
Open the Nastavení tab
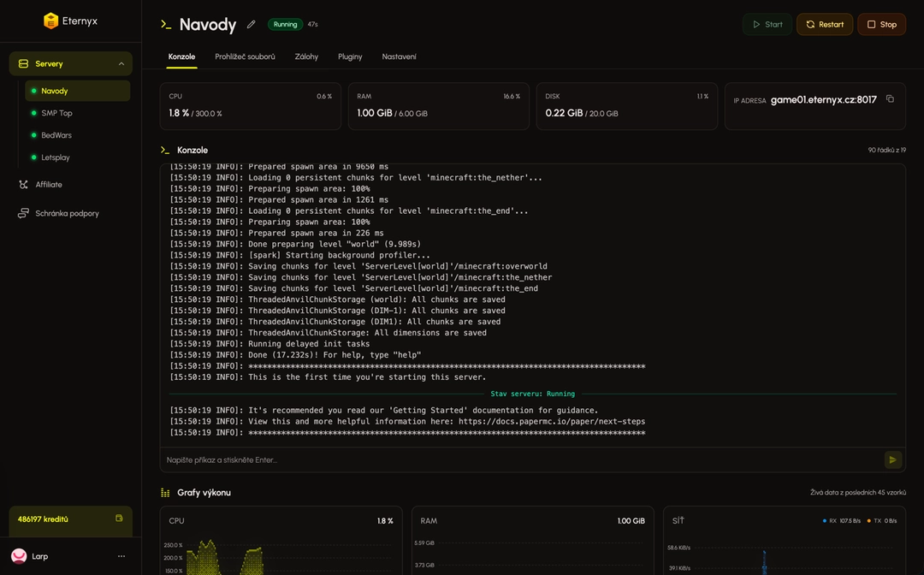coord(399,56)
